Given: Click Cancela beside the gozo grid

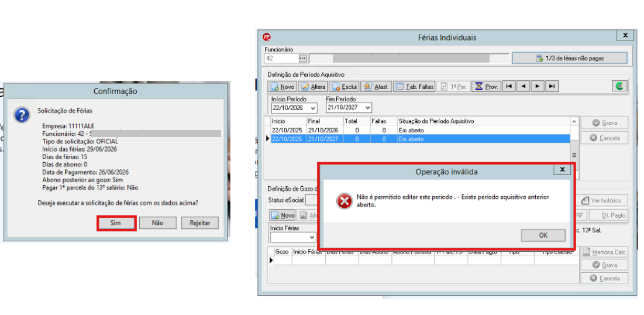Looking at the screenshot, I should (604, 278).
